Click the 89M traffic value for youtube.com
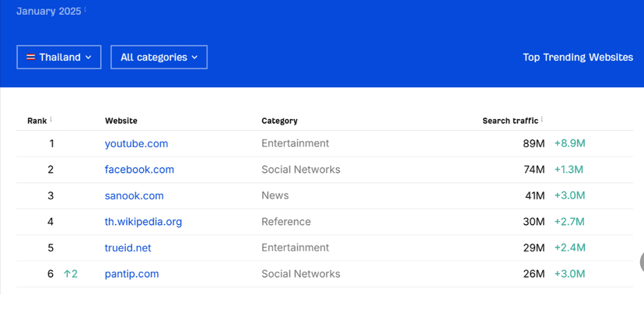The image size is (644, 316). (x=534, y=144)
